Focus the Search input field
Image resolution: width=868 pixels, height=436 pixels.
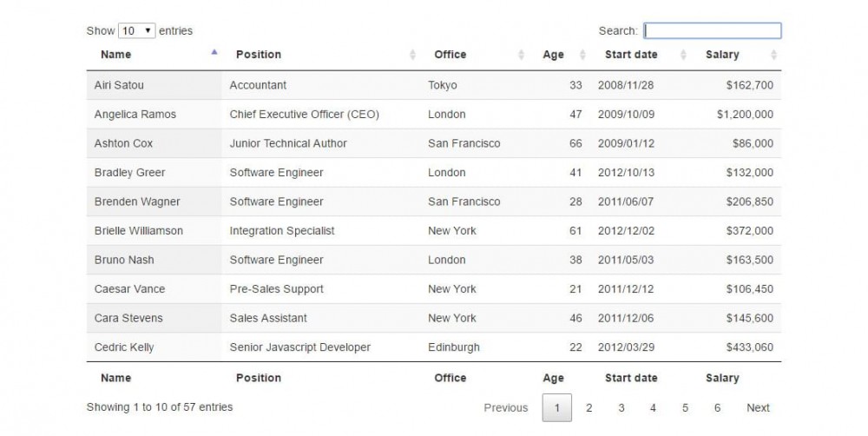pos(712,31)
